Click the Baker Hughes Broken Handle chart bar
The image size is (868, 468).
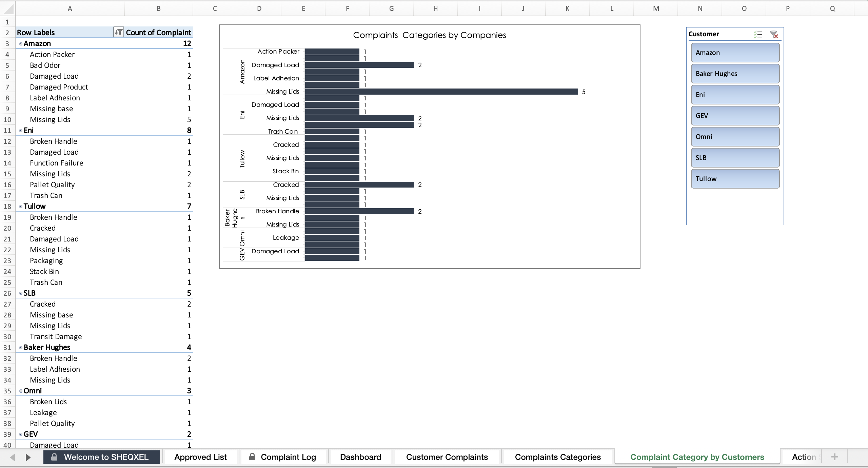pos(360,211)
